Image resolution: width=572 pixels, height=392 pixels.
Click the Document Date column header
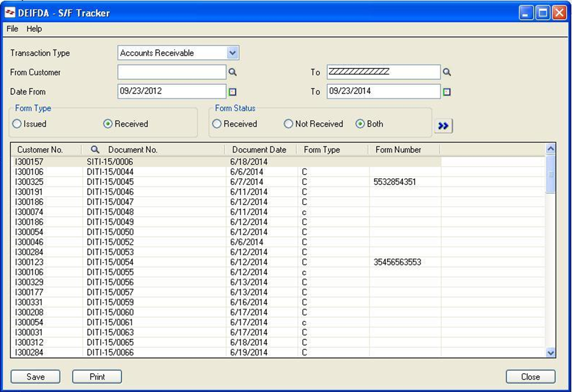[259, 150]
